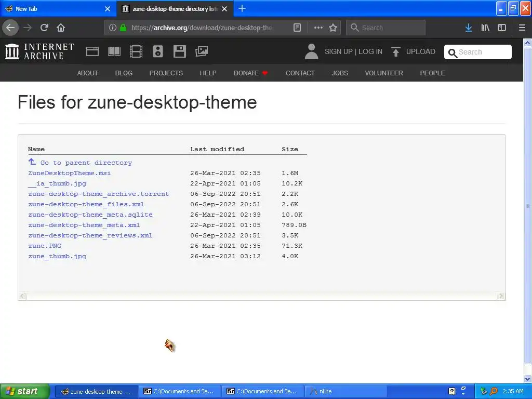Switch to zune-desktop-theme Firefox taskbar button
532x399 pixels.
[x=96, y=392]
